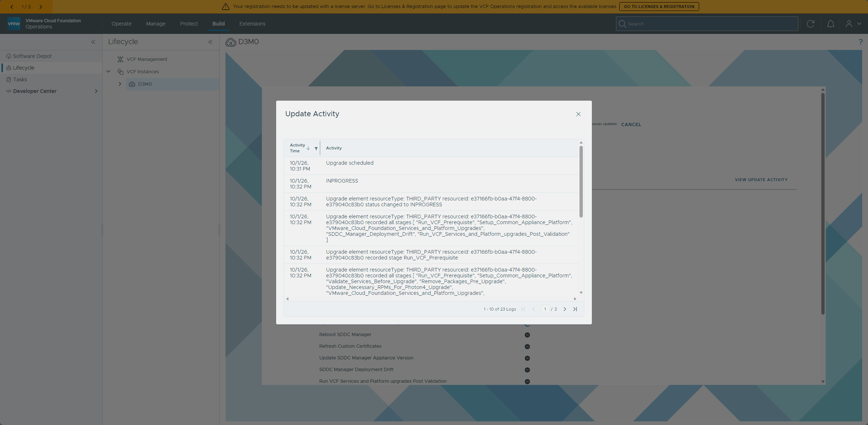Go to next banner notification arrow
The height and width of the screenshot is (425, 868).
[40, 7]
